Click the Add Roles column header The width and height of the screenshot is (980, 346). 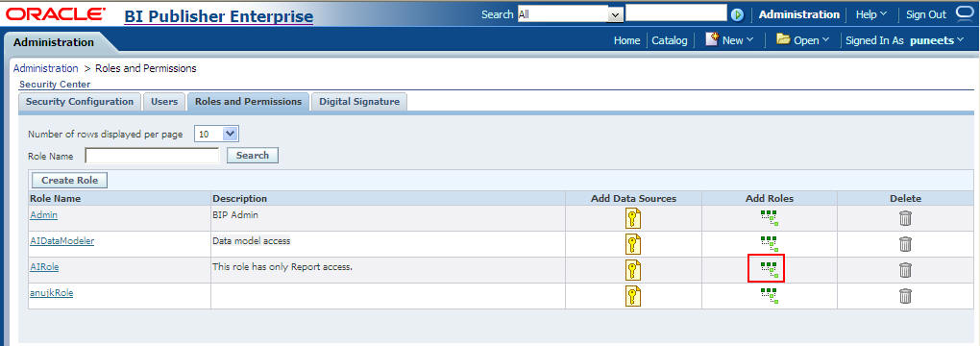[770, 198]
